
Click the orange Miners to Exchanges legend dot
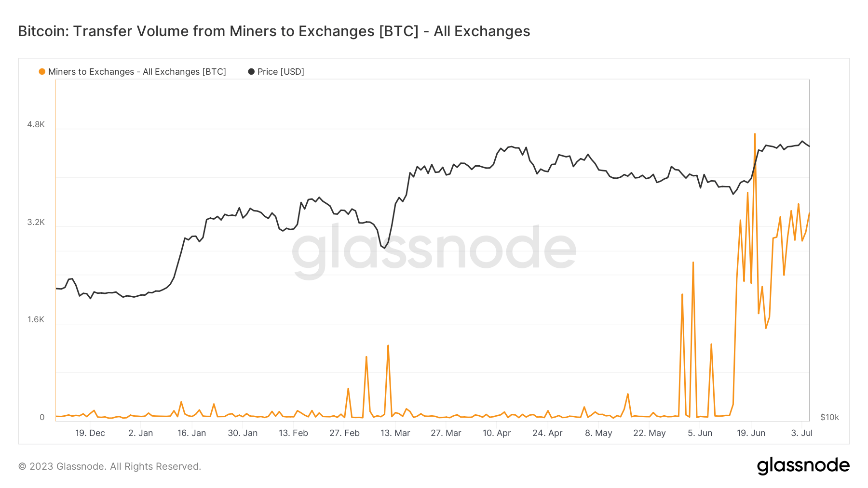pyautogui.click(x=42, y=72)
